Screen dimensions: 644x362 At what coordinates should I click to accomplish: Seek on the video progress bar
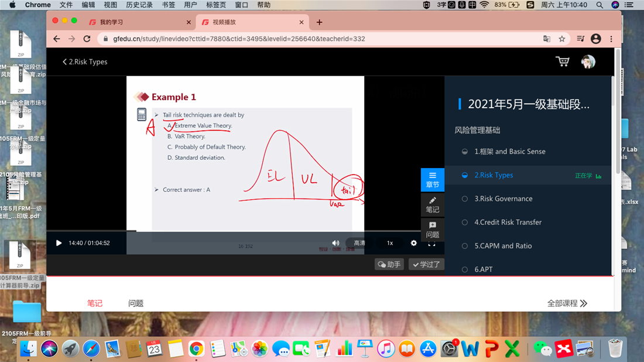[x=245, y=231]
